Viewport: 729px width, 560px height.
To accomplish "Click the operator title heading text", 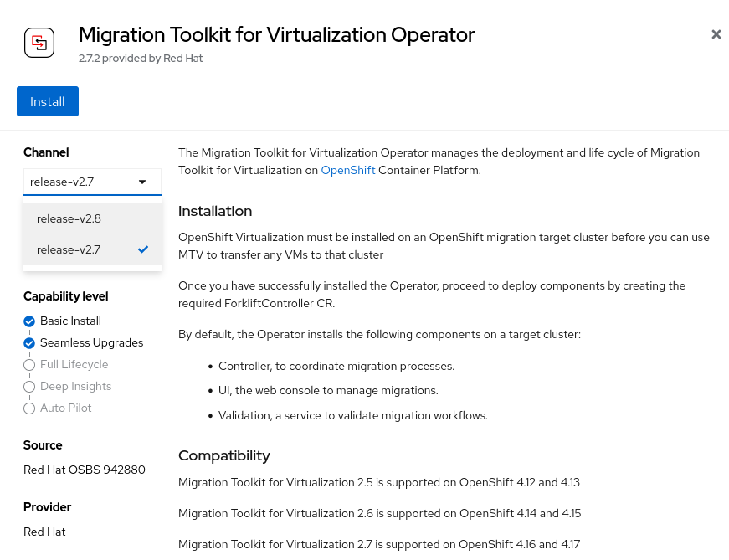I will point(276,35).
